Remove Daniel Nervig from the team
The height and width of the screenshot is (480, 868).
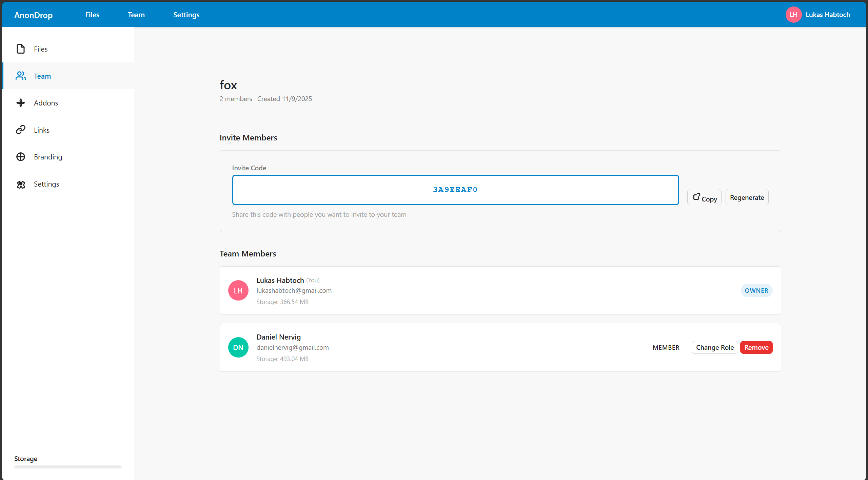(756, 347)
